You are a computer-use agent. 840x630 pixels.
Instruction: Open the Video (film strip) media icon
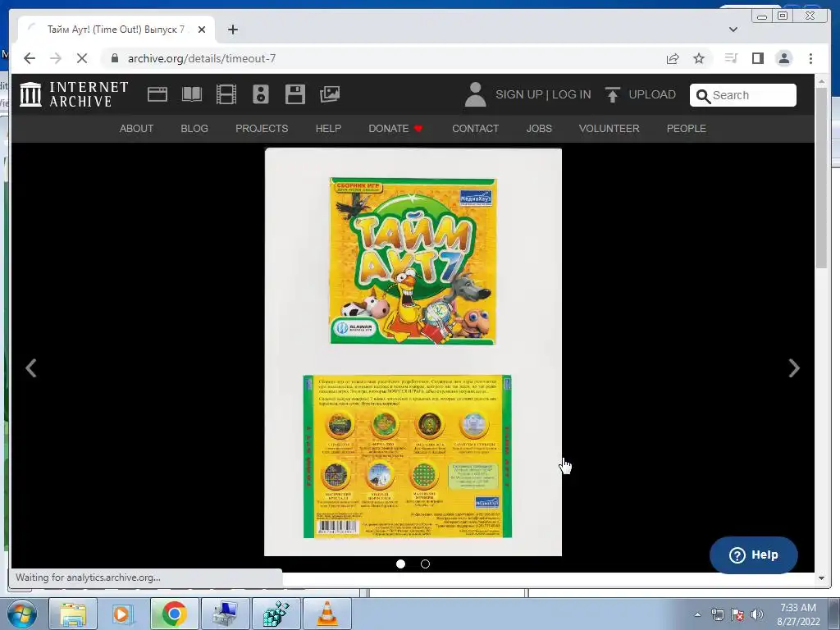[x=226, y=95]
